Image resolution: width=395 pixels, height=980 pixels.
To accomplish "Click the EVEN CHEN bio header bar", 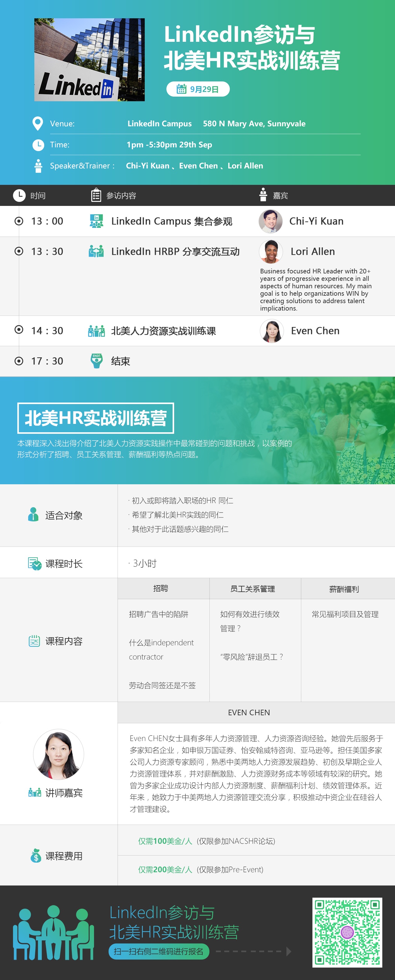I will point(256,712).
